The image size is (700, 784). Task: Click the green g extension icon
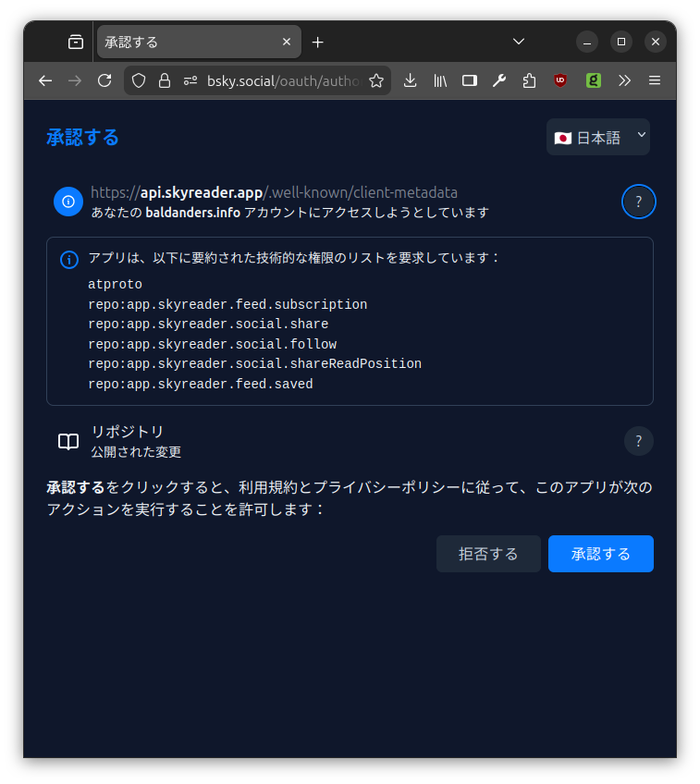tap(594, 80)
